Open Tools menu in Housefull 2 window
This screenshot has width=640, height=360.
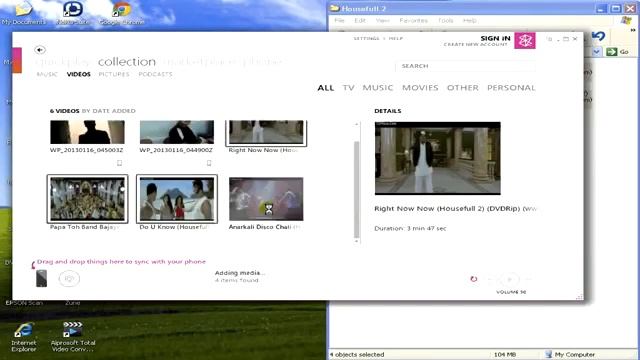point(445,20)
